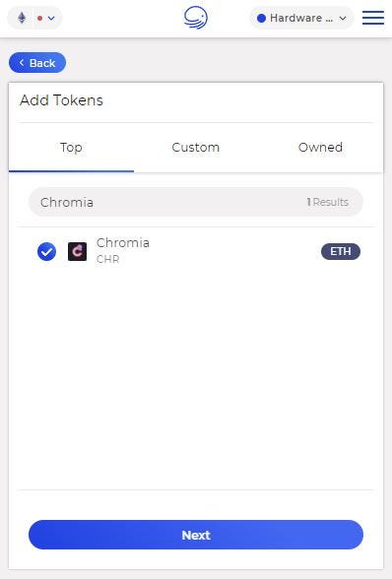This screenshot has height=579, width=392.
Task: Select the Chromia token name
Action: (123, 243)
